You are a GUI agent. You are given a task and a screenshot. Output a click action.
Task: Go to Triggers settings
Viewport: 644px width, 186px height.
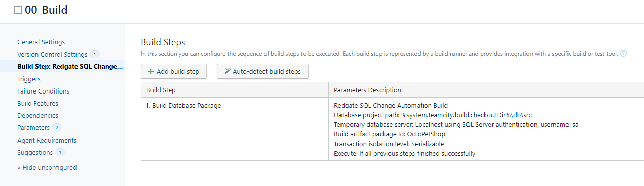pyautogui.click(x=29, y=79)
